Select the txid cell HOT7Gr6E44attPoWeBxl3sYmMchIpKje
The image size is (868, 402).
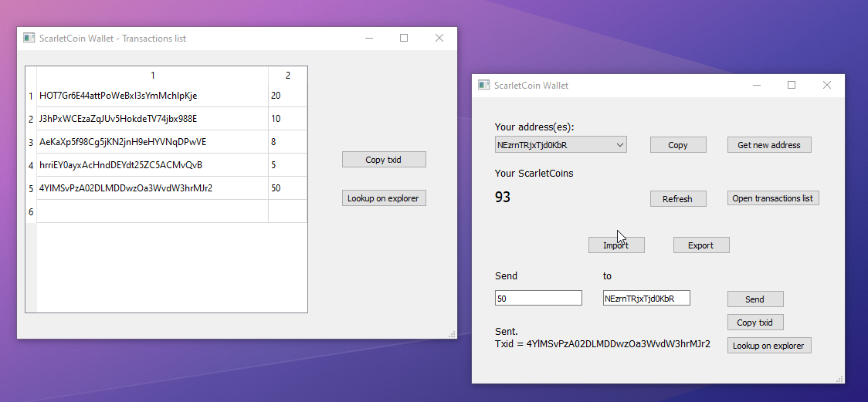152,96
